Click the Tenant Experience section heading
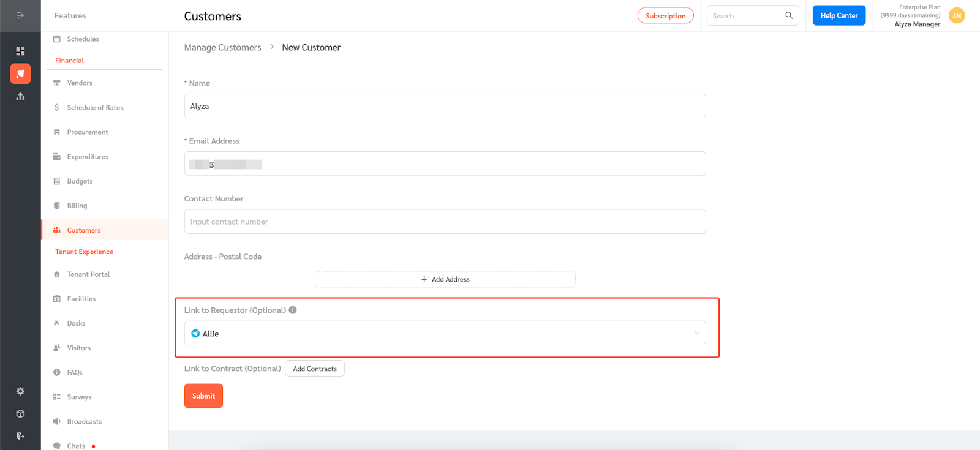This screenshot has width=980, height=450. click(84, 252)
